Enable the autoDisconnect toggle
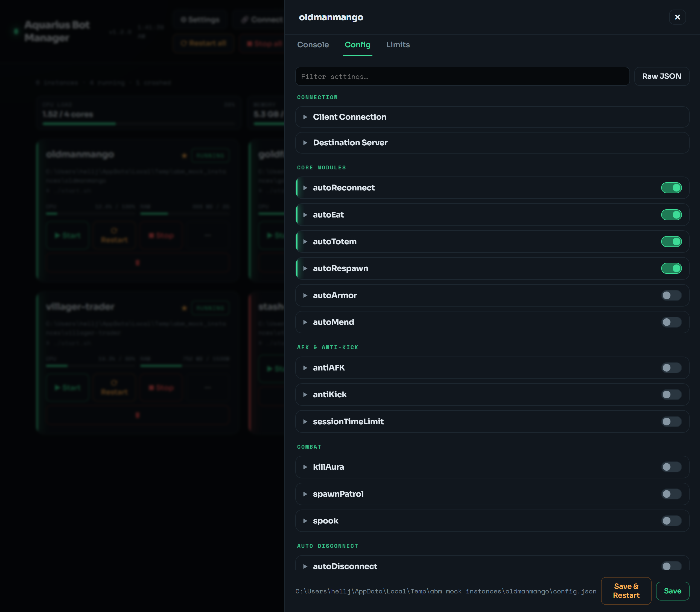The height and width of the screenshot is (612, 700). coord(671,566)
